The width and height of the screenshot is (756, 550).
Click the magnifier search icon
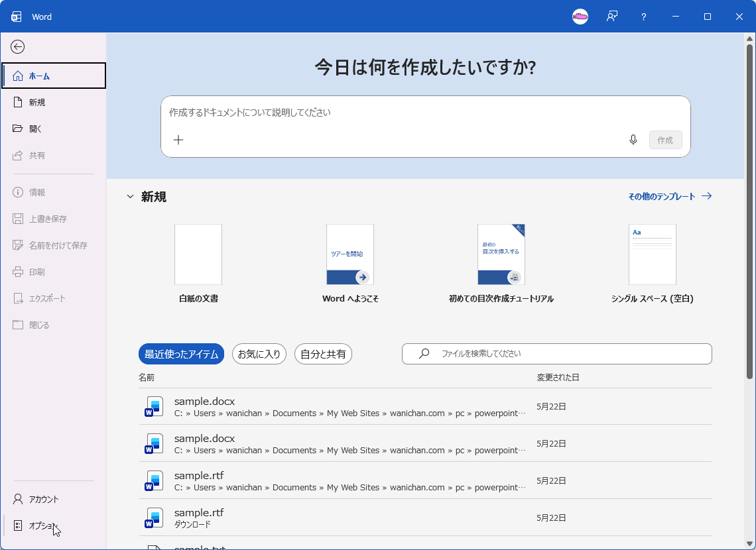pyautogui.click(x=424, y=353)
